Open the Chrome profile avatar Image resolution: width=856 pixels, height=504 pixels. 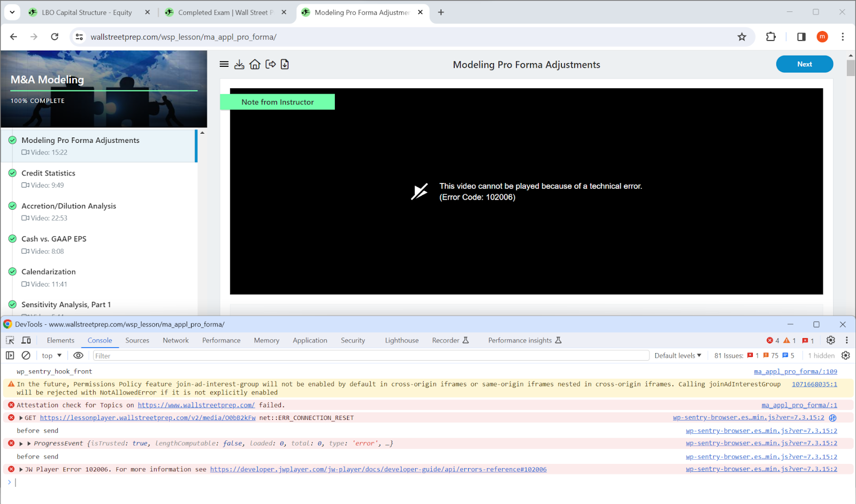822,37
